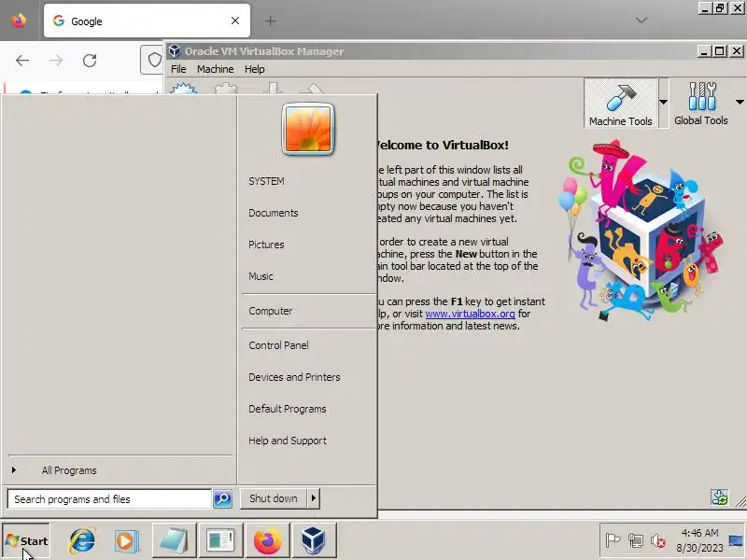The width and height of the screenshot is (747, 560).
Task: Click the VirtualBox title bar cube icon
Action: click(x=175, y=51)
